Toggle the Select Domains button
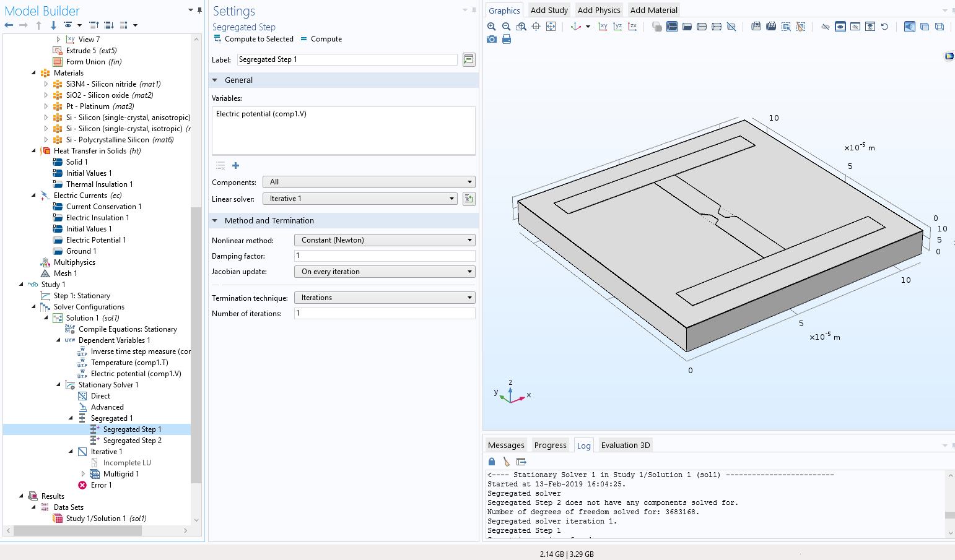Screen dimensions: 955x560 pos(672,27)
